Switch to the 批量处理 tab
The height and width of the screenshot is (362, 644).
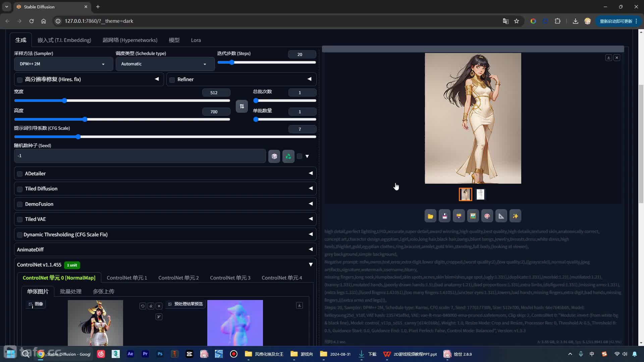click(70, 292)
